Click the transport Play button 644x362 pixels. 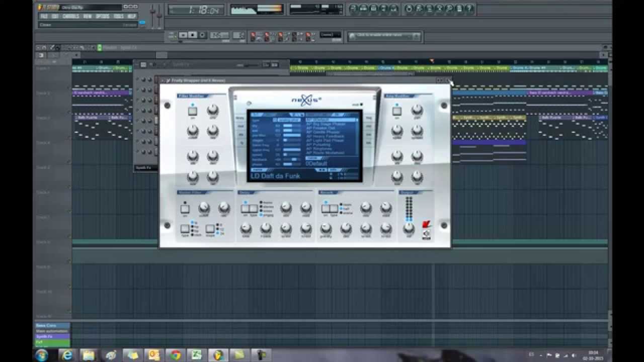pyautogui.click(x=183, y=35)
